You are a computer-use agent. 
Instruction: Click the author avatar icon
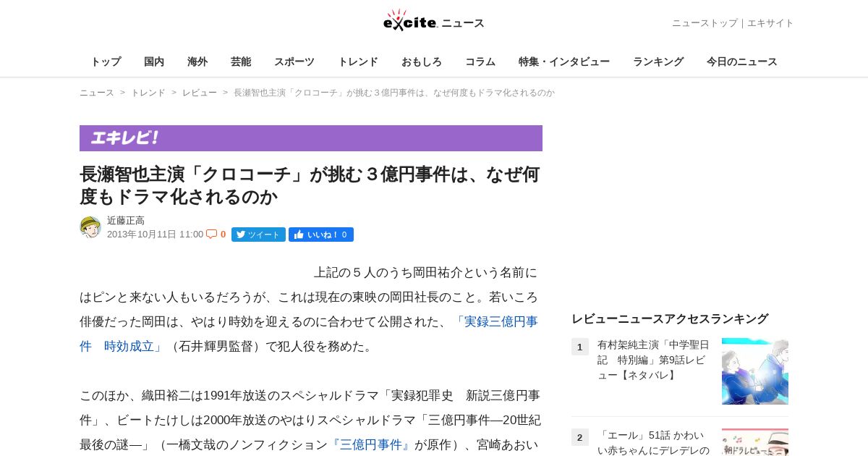click(x=90, y=227)
